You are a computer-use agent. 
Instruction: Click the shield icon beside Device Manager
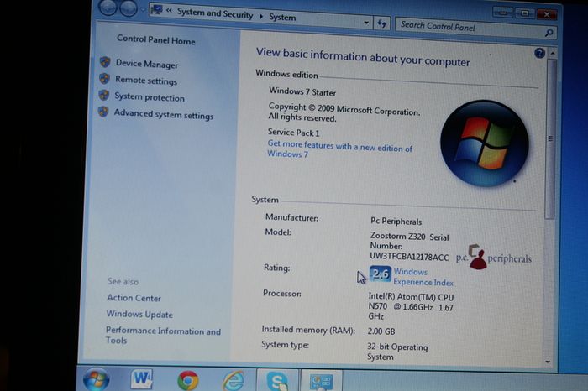coord(105,62)
